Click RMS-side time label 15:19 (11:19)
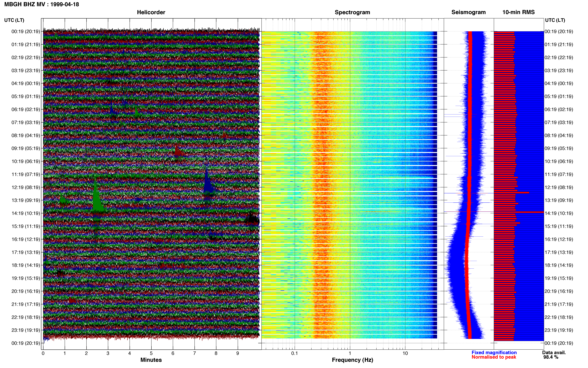 (x=559, y=226)
